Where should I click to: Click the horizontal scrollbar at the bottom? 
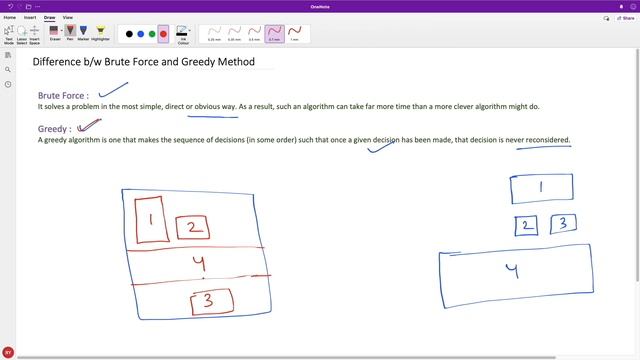286,358
